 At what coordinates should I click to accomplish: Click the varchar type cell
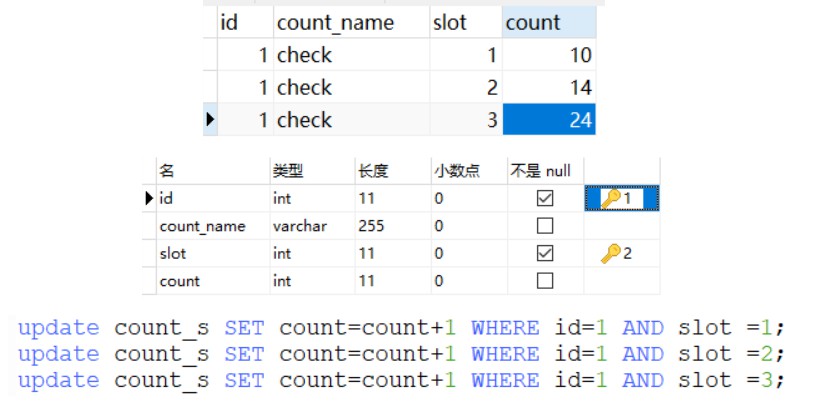click(312, 226)
